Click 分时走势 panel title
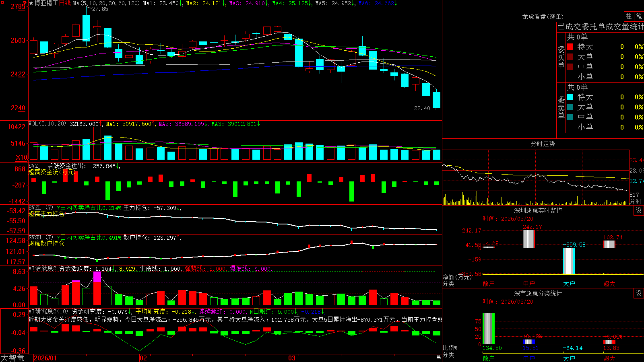Image resolution: width=644 pixels, height=362 pixels. coord(543,144)
